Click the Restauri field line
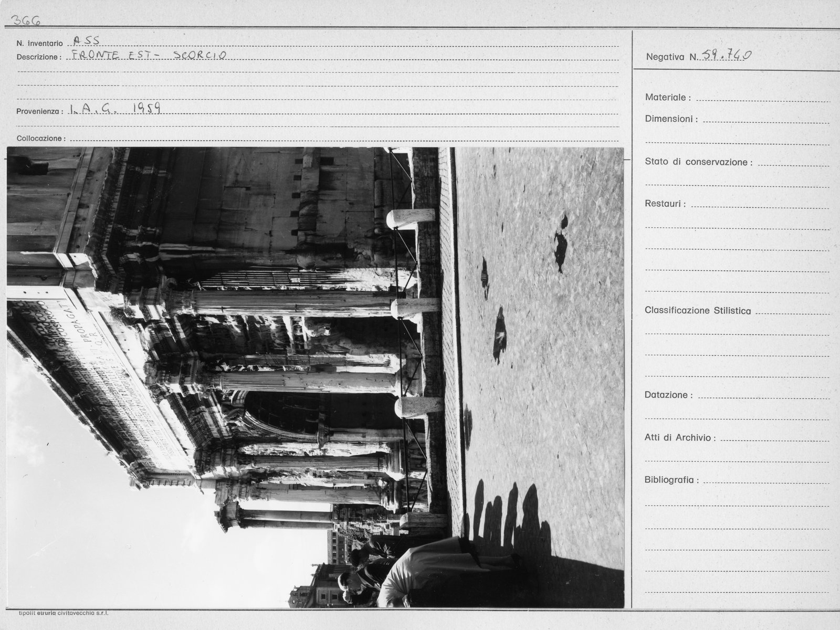Image resolution: width=840 pixels, height=630 pixels. (760, 204)
